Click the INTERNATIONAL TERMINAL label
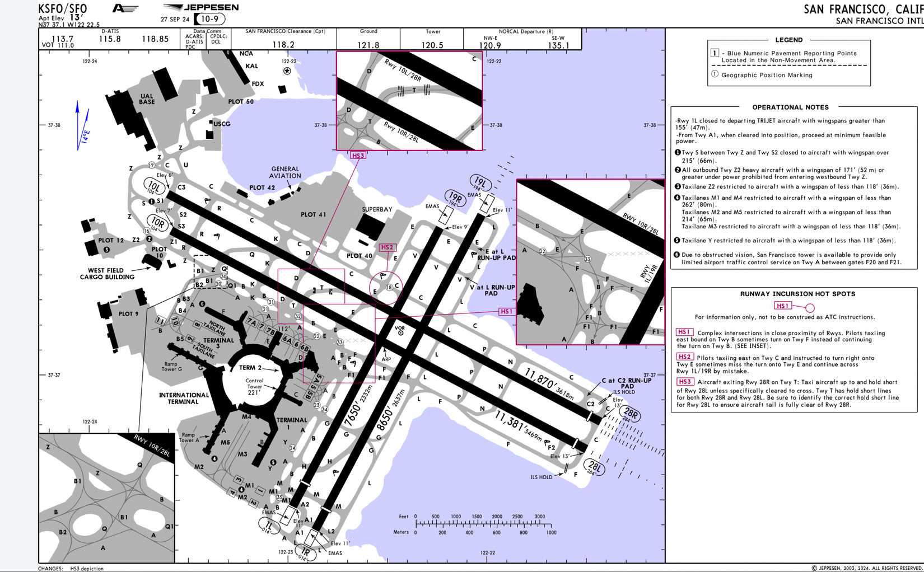924x572 pixels. (x=184, y=398)
